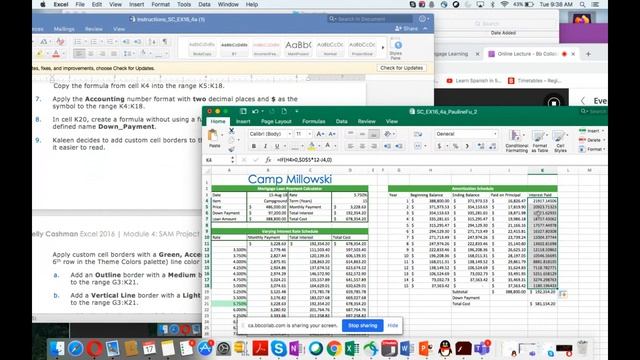
Task: Click Word highlight color swatch
Action: click(x=40, y=53)
